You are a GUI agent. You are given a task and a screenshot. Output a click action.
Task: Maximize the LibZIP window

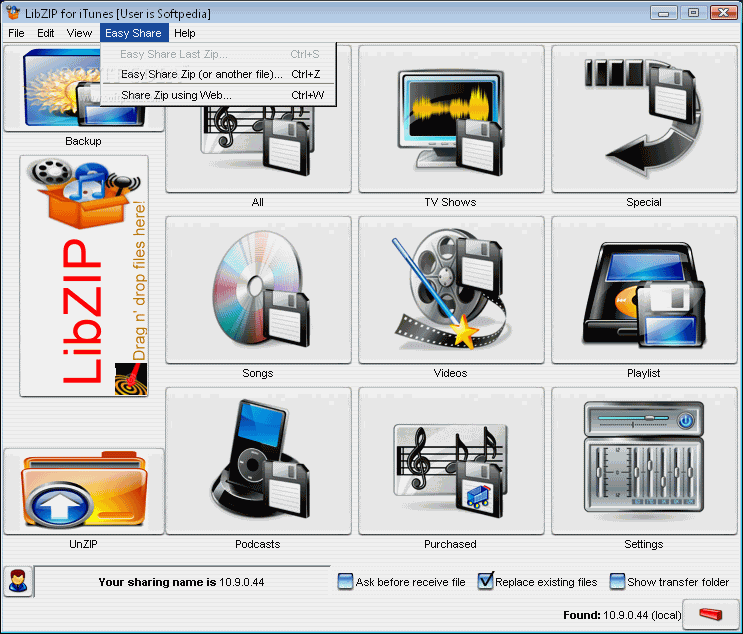[693, 13]
